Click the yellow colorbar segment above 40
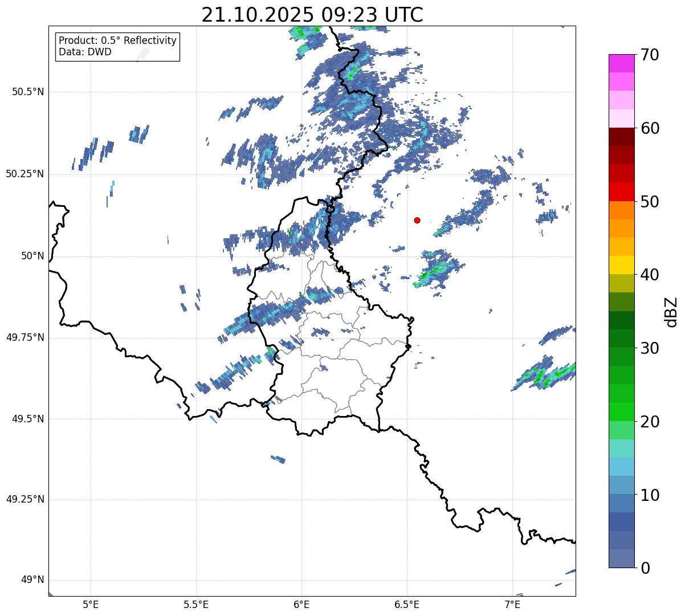This screenshot has height=616, width=685. tap(622, 265)
